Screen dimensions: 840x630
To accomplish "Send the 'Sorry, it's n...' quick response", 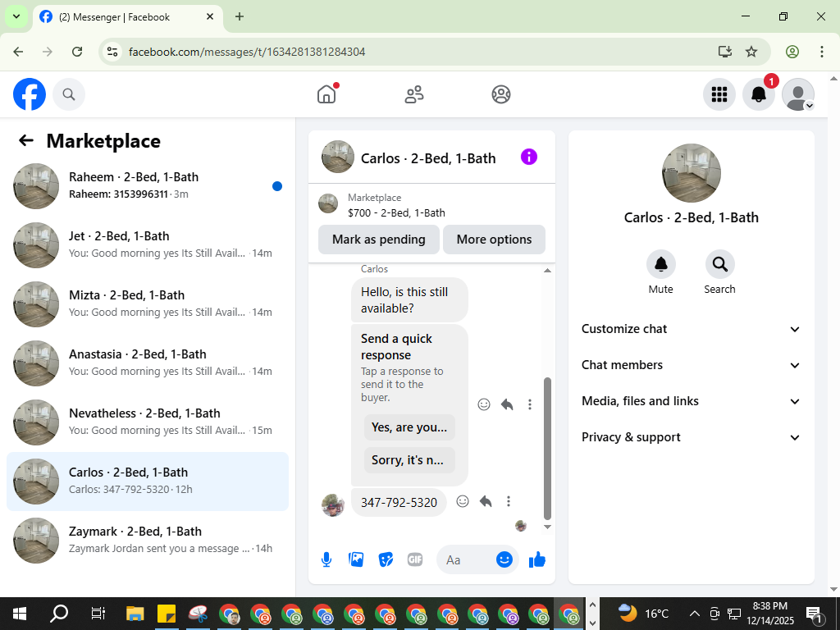I will click(x=409, y=460).
